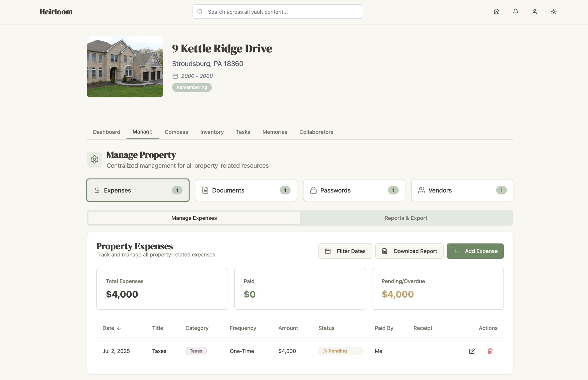This screenshot has width=588, height=380.
Task: Toggle light/dark theme sun icon
Action: pyautogui.click(x=553, y=12)
